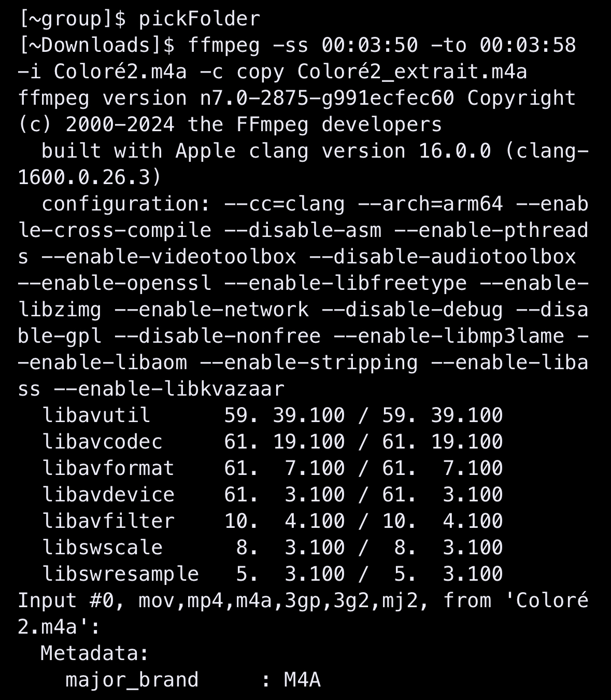This screenshot has height=700, width=611.
Task: Click the pickFolder command on first line
Action: tap(199, 19)
